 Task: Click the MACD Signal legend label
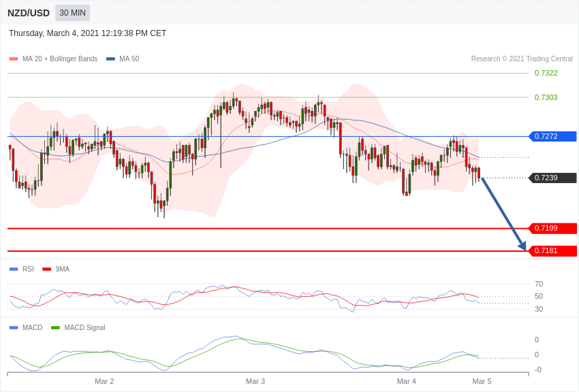coord(84,327)
